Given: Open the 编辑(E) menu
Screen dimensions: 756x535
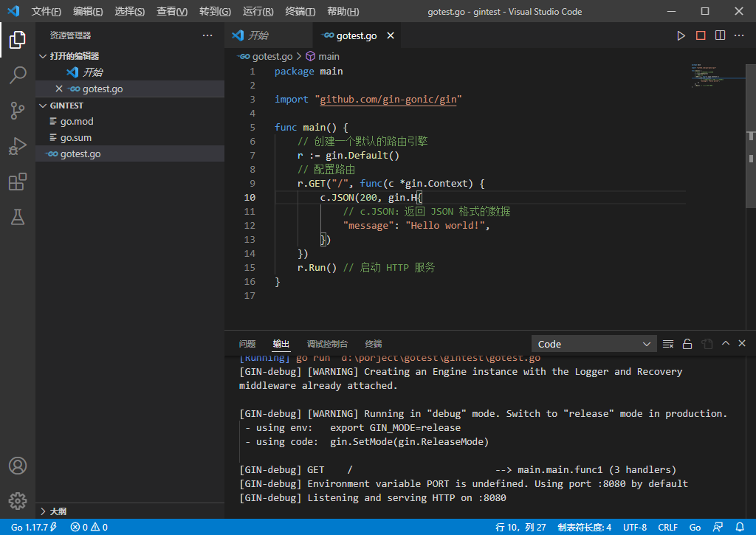Looking at the screenshot, I should point(88,12).
